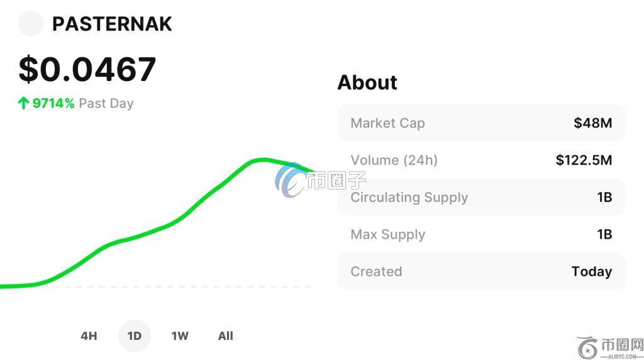Viewport: 644px width, 360px height.
Task: Click the Max Supply row
Action: click(x=481, y=234)
